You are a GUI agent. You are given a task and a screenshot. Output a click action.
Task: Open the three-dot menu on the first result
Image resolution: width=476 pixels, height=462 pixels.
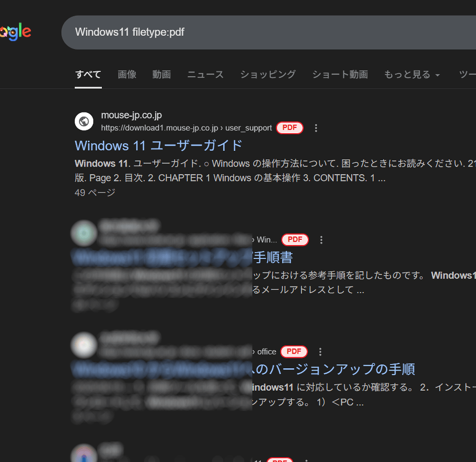point(316,128)
